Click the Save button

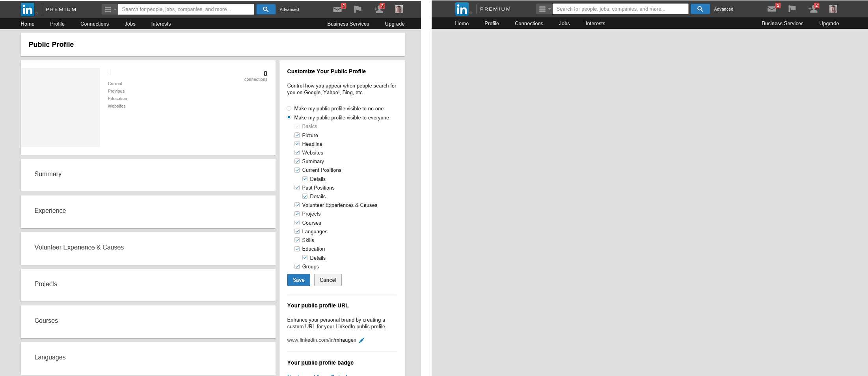tap(299, 280)
